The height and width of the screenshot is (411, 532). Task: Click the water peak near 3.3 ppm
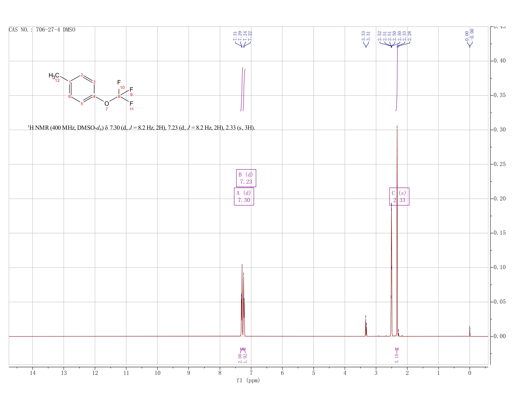(x=366, y=327)
